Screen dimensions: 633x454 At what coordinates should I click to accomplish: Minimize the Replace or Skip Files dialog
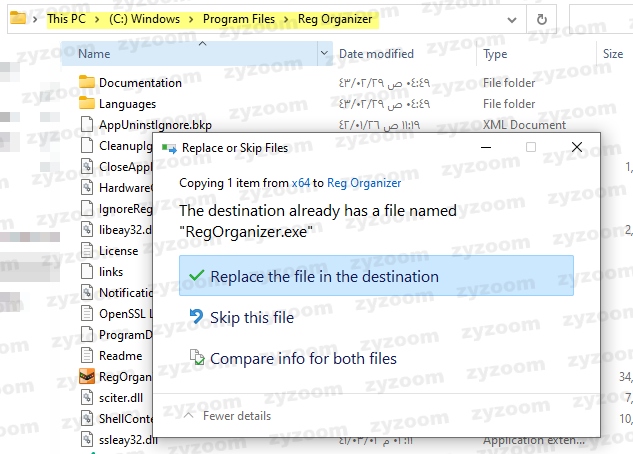[x=486, y=147]
